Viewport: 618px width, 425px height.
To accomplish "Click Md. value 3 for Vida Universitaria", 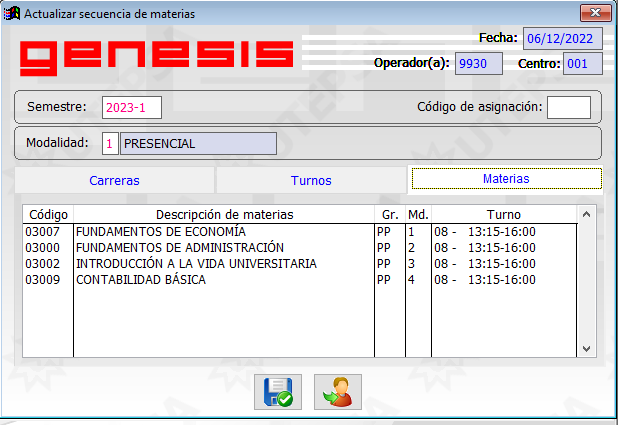I will [x=411, y=264].
